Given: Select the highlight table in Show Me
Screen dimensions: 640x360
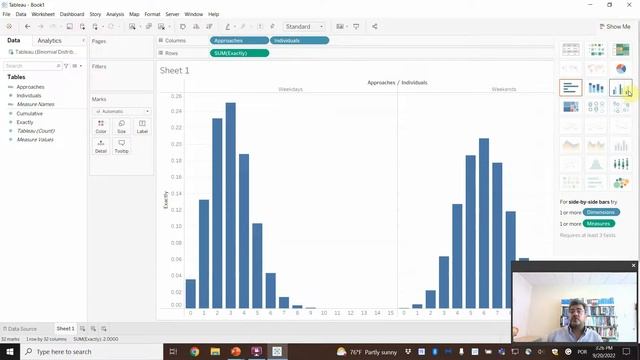Looking at the screenshot, I should coord(621,49).
